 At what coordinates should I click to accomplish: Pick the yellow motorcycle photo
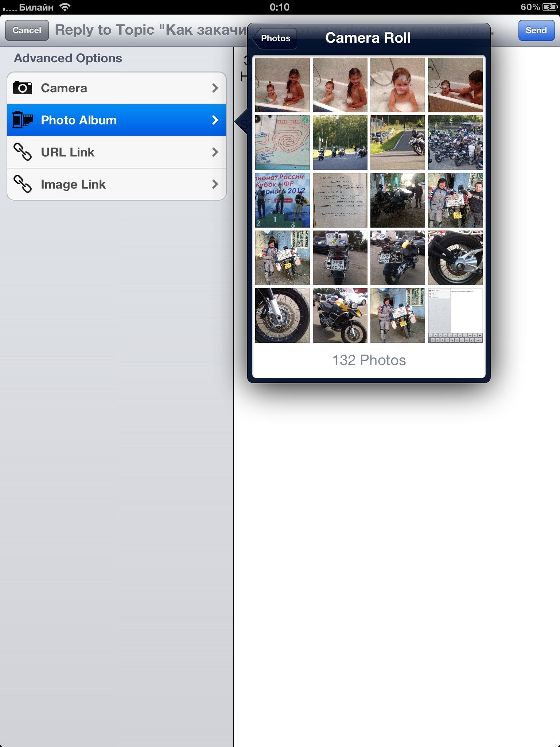click(340, 316)
